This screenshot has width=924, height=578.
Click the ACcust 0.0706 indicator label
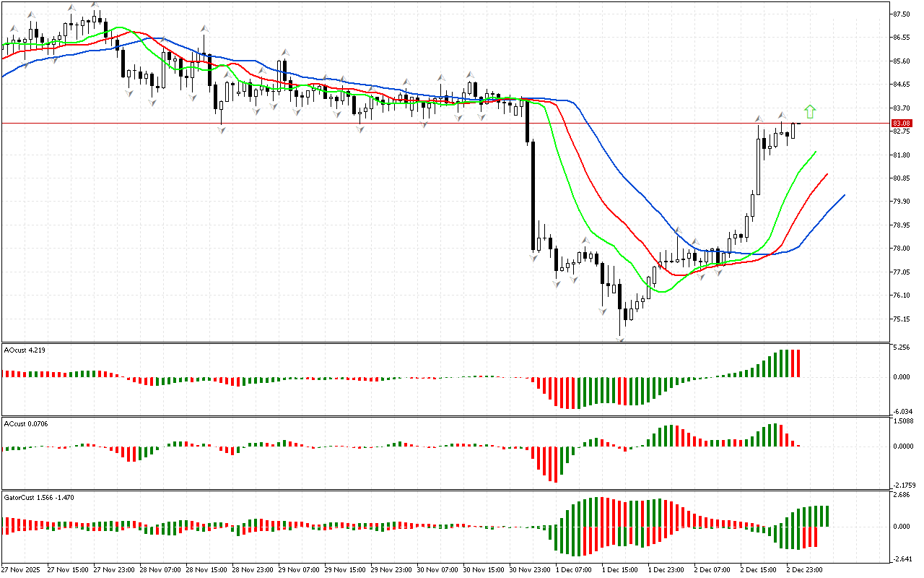click(26, 422)
